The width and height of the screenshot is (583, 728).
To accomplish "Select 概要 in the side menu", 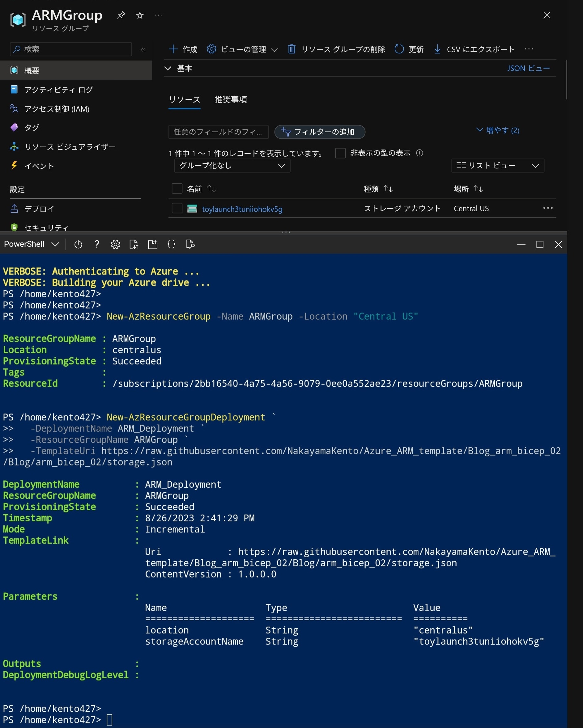I will click(x=76, y=70).
